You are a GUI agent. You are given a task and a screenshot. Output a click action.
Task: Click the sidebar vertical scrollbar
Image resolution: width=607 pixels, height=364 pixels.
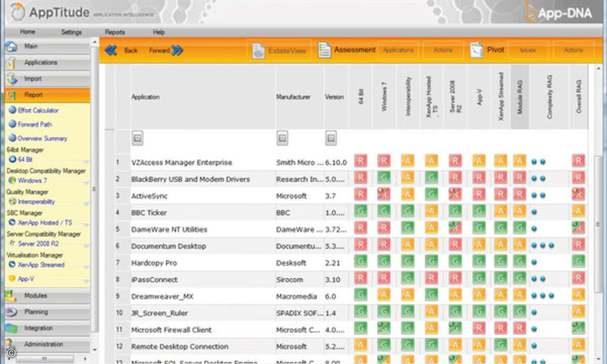[95, 189]
